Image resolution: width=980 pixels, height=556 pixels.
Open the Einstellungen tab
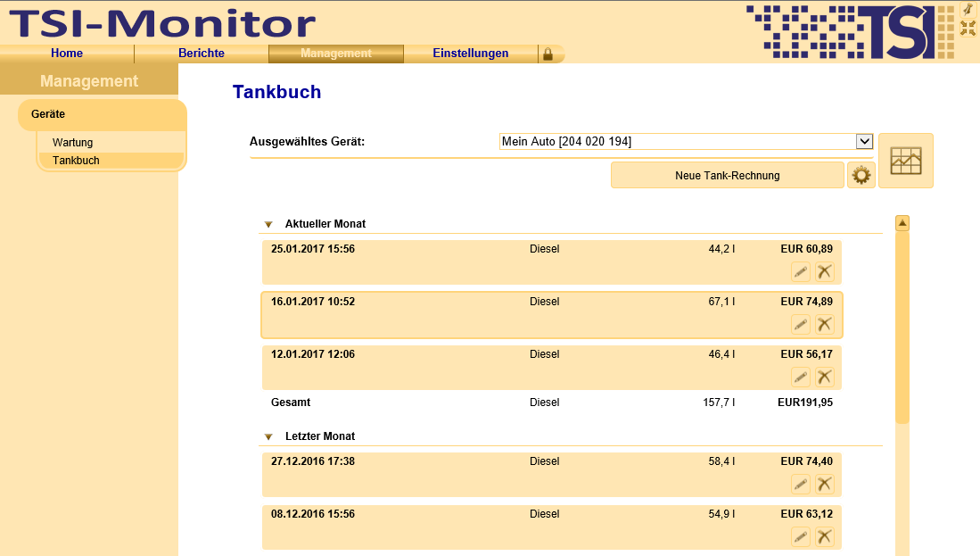click(471, 54)
